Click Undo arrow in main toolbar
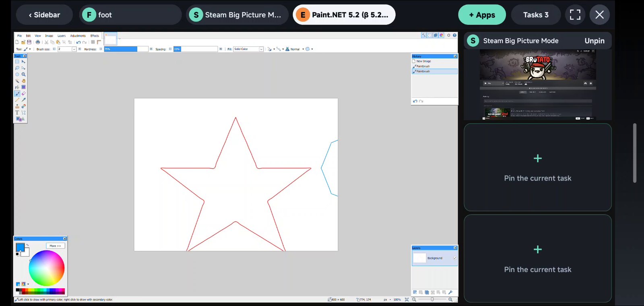The height and width of the screenshot is (306, 644). [78, 42]
